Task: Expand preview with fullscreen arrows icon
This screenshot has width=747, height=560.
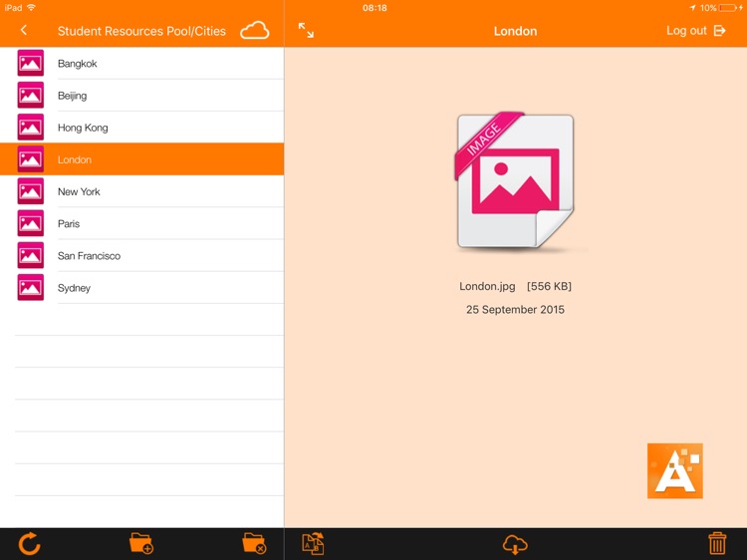Action: coord(306,31)
